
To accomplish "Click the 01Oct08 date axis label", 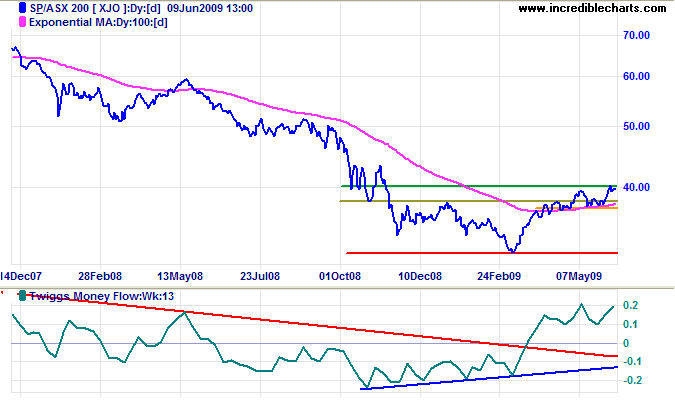I will pos(340,276).
